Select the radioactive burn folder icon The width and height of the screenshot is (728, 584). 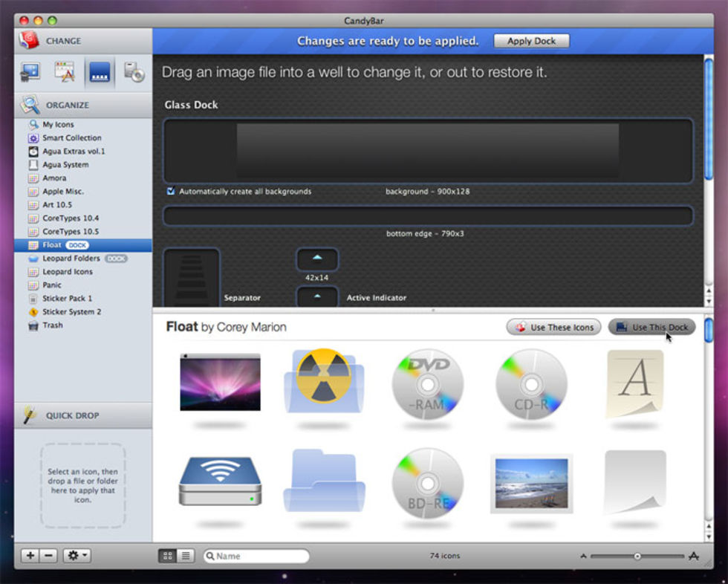324,382
